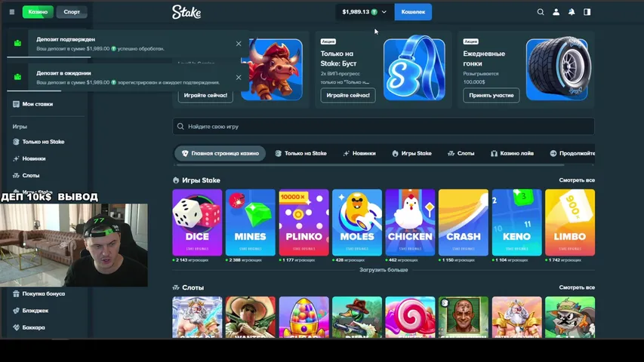The height and width of the screenshot is (362, 644).
Task: Open Покупка бонуса in sidebar
Action: point(43,293)
